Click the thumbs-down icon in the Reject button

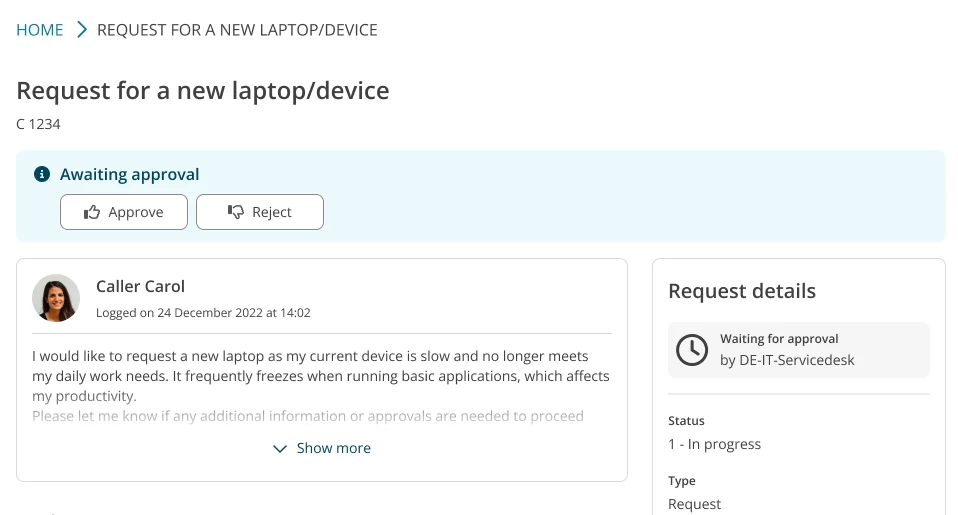236,212
